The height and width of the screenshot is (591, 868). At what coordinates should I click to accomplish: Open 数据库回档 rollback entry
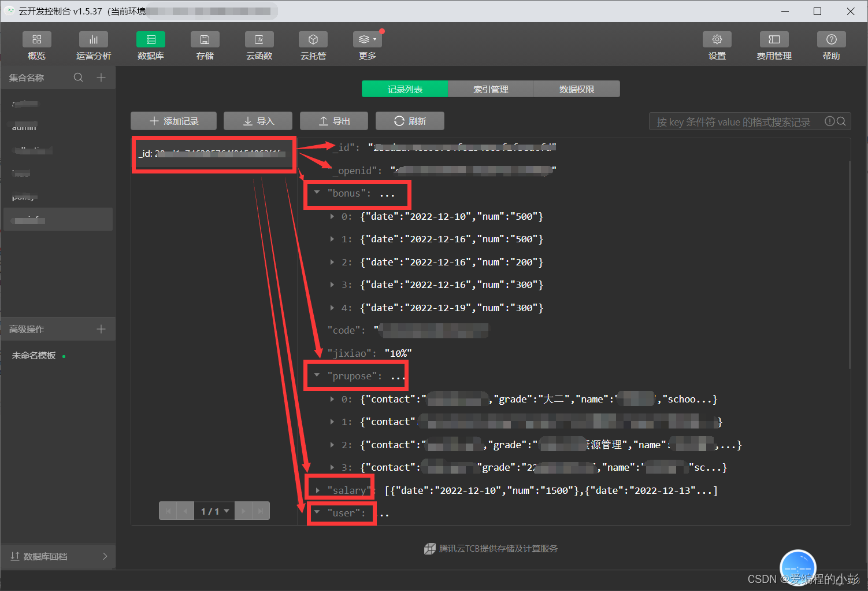(58, 556)
